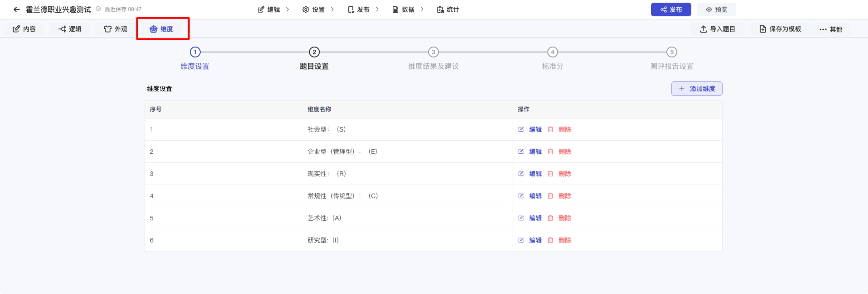The height and width of the screenshot is (294, 868).
Task: Click 编辑 link for 现实性 (R)
Action: pyautogui.click(x=535, y=174)
